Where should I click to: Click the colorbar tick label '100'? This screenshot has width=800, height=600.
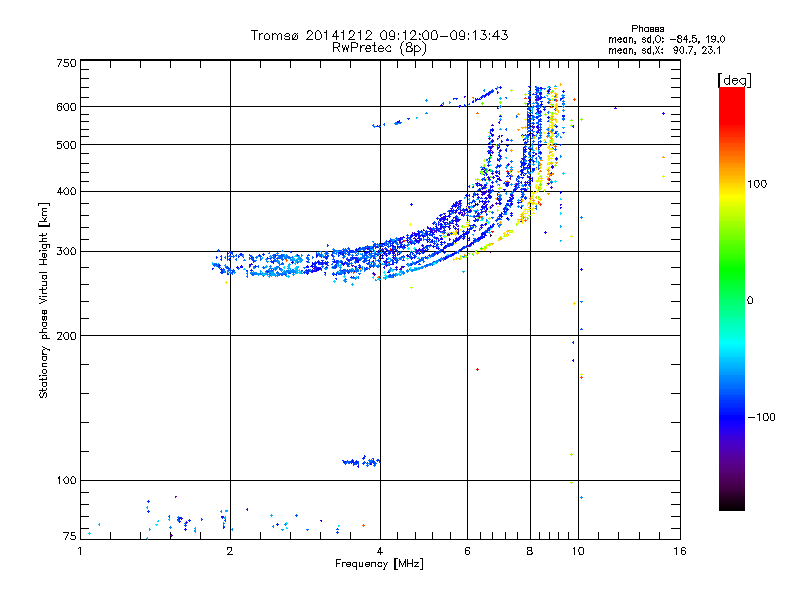coord(757,184)
